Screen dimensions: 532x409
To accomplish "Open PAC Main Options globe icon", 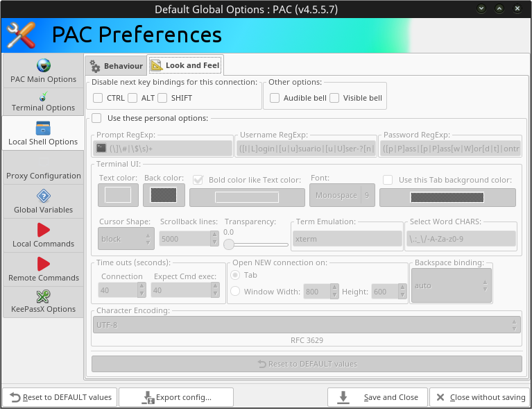I will tap(44, 65).
